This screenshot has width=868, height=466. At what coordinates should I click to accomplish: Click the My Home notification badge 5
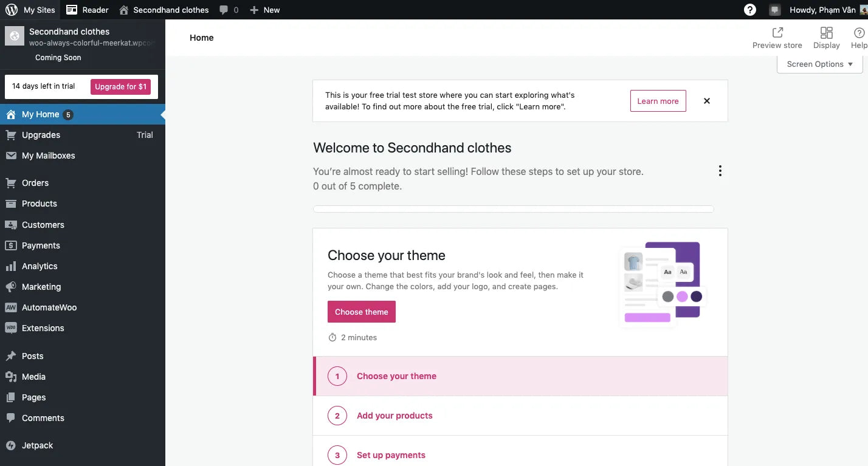(68, 115)
